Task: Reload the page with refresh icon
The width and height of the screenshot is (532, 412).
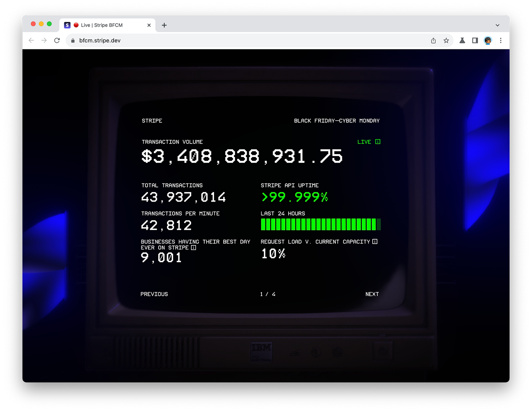Action: coord(57,41)
